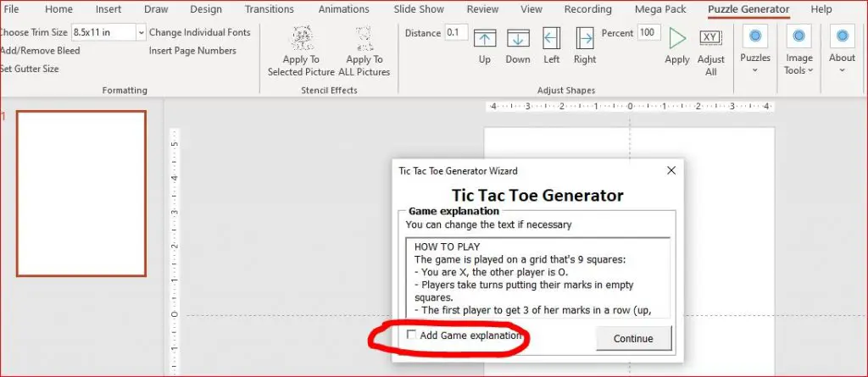
Task: Expand the Puzzles dropdown menu
Action: coord(755,50)
